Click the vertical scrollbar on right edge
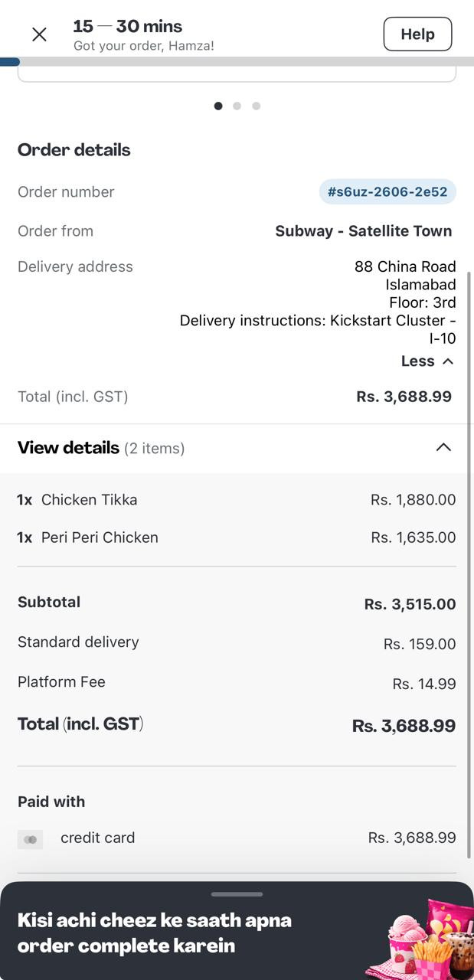This screenshot has width=474, height=980. (x=469, y=536)
